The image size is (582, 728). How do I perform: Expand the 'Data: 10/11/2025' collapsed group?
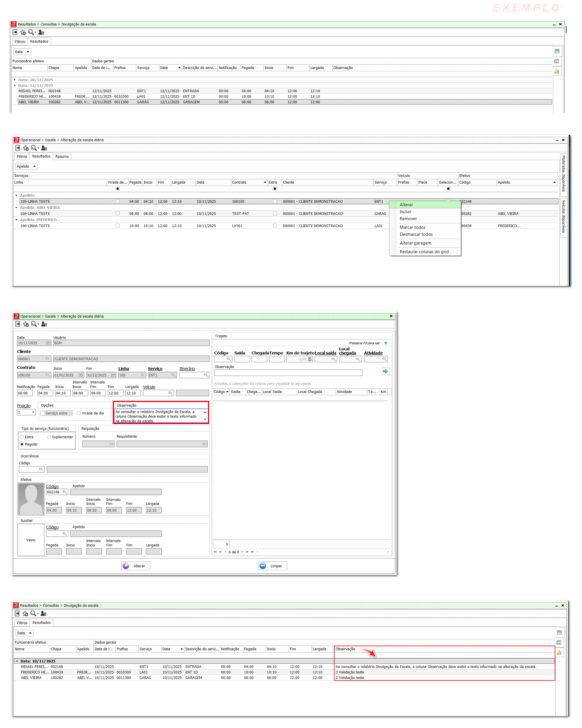click(15, 80)
